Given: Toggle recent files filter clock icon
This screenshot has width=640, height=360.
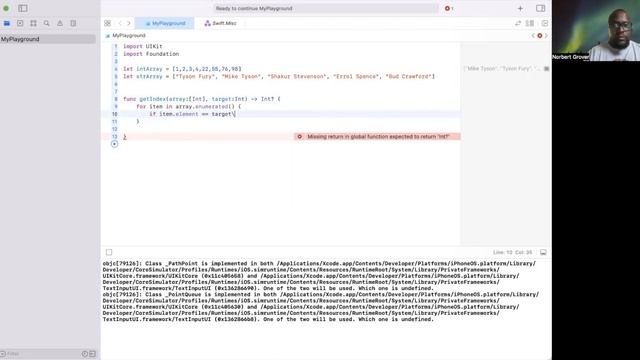Looking at the screenshot, I should (84, 354).
